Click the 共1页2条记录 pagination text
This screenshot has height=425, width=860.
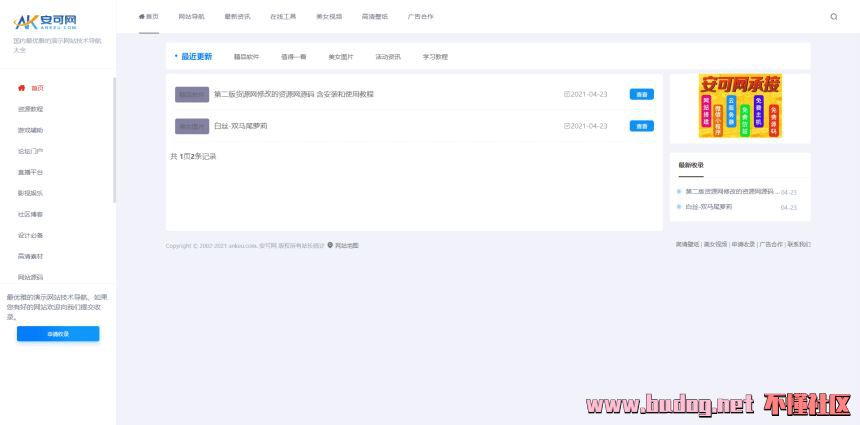193,156
